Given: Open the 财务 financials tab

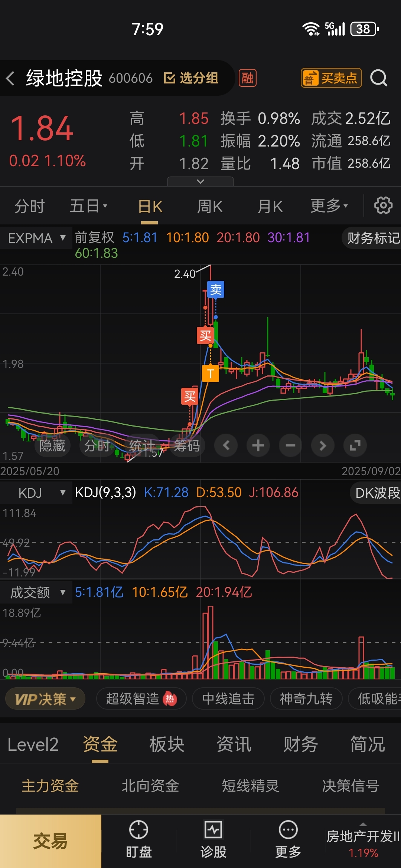Looking at the screenshot, I should [x=301, y=744].
